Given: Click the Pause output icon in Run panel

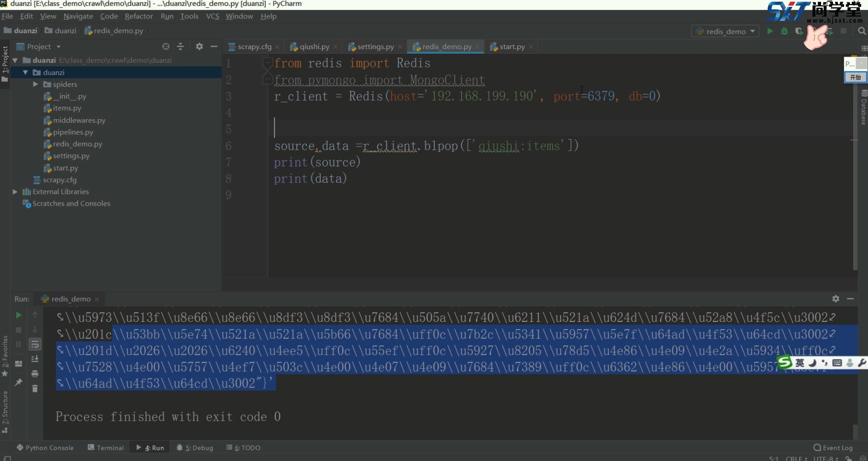Looking at the screenshot, I should coord(18,344).
